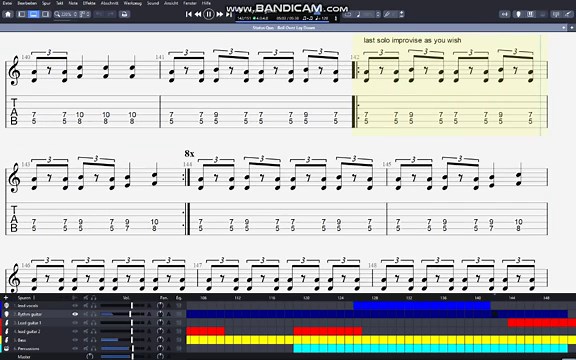Screen dimensions: 576x360
Task: Toggle the right panel layout icon
Action: (x=46, y=14)
